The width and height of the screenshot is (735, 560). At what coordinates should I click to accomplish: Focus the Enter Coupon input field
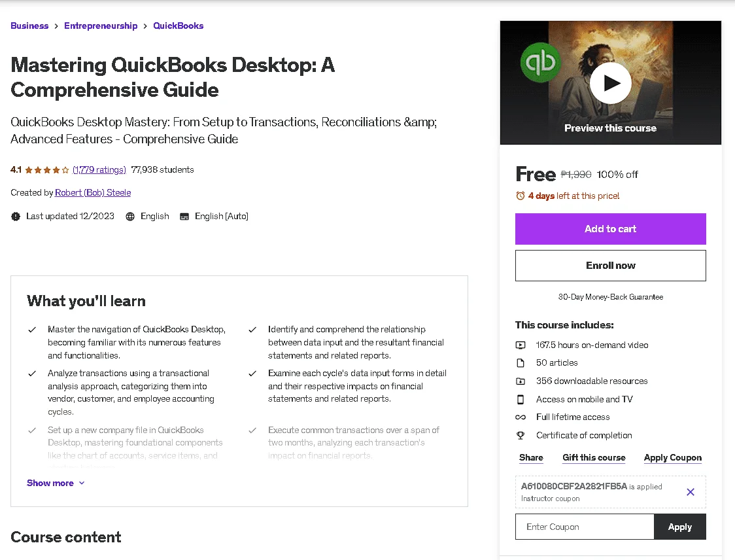pyautogui.click(x=585, y=527)
